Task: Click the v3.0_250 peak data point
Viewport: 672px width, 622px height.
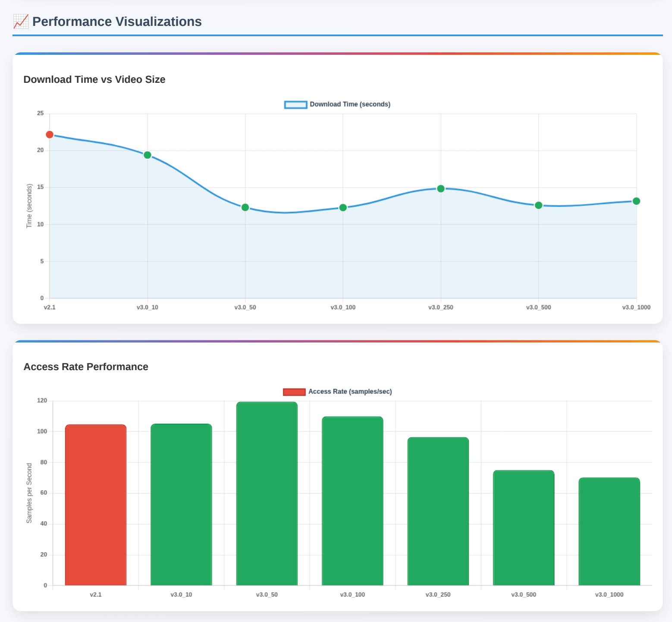Action: pyautogui.click(x=441, y=188)
